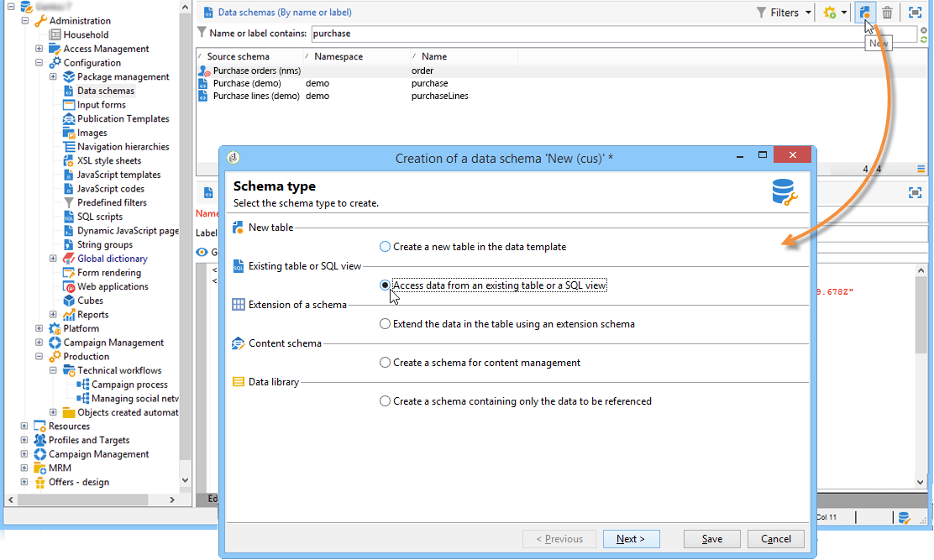Click the fullscreen icon in list toolbar
The width and height of the screenshot is (934, 560).
[915, 12]
